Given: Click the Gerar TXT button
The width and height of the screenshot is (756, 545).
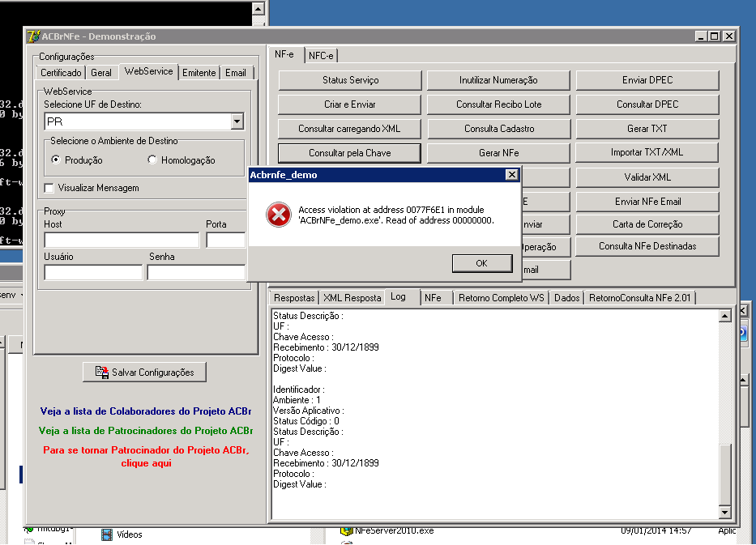Looking at the screenshot, I should 647,129.
